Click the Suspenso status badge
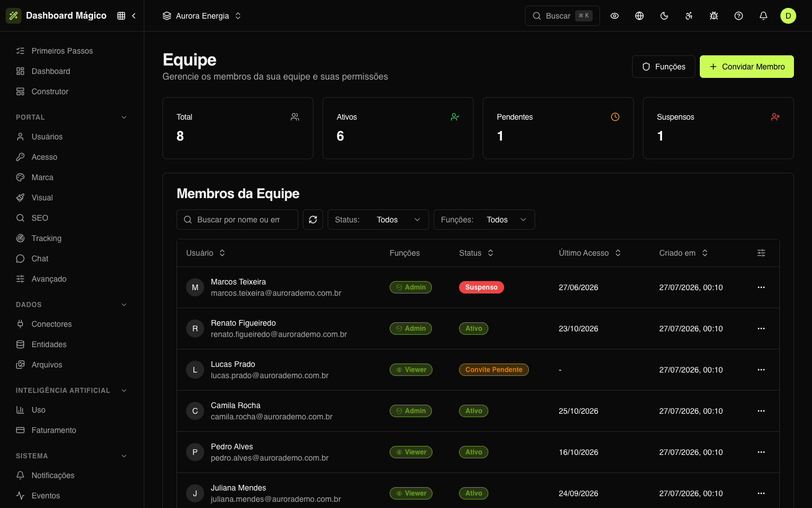Image resolution: width=812 pixels, height=508 pixels. tap(482, 287)
